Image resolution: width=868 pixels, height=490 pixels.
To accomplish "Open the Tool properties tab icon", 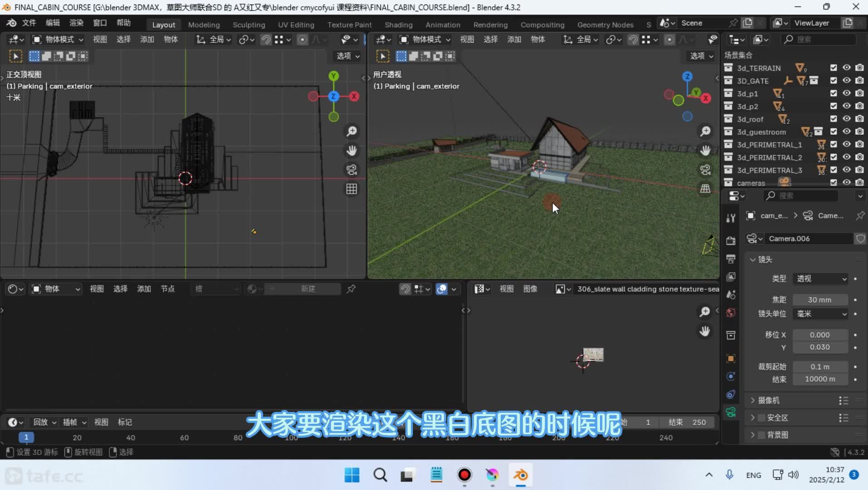I will (x=730, y=218).
